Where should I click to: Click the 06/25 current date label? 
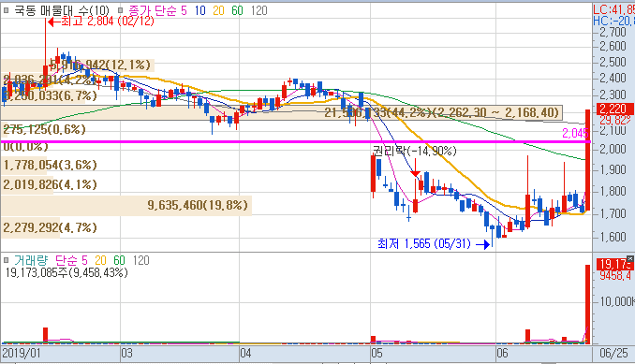coord(613,353)
